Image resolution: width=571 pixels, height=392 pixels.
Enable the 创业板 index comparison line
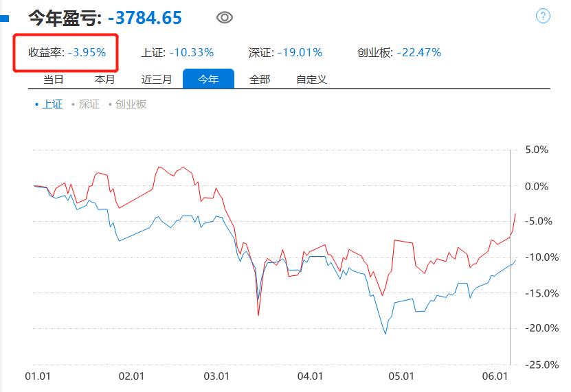click(128, 104)
